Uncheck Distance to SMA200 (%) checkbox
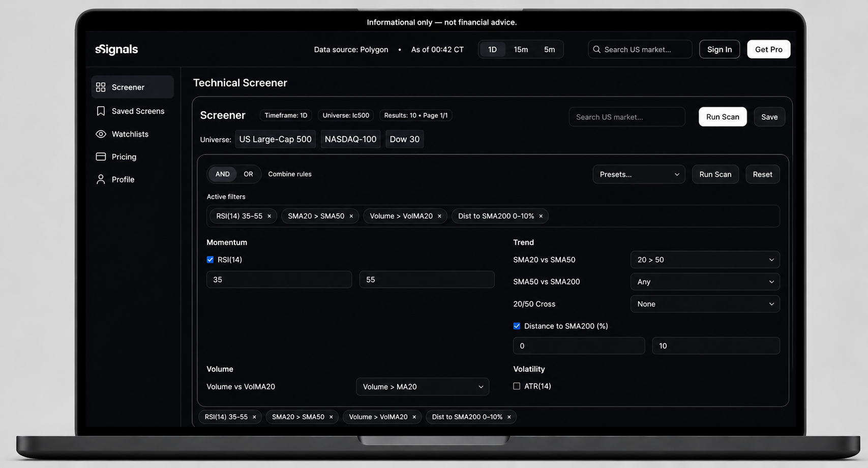This screenshot has height=468, width=868. 517,326
